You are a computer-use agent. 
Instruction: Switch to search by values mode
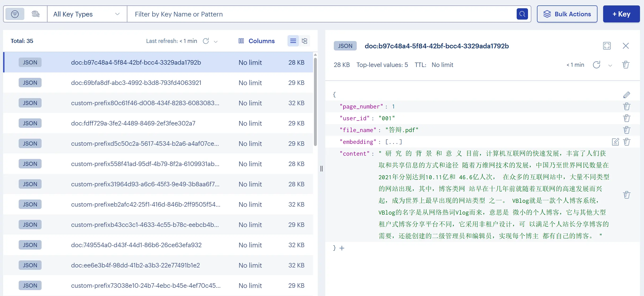click(x=35, y=14)
